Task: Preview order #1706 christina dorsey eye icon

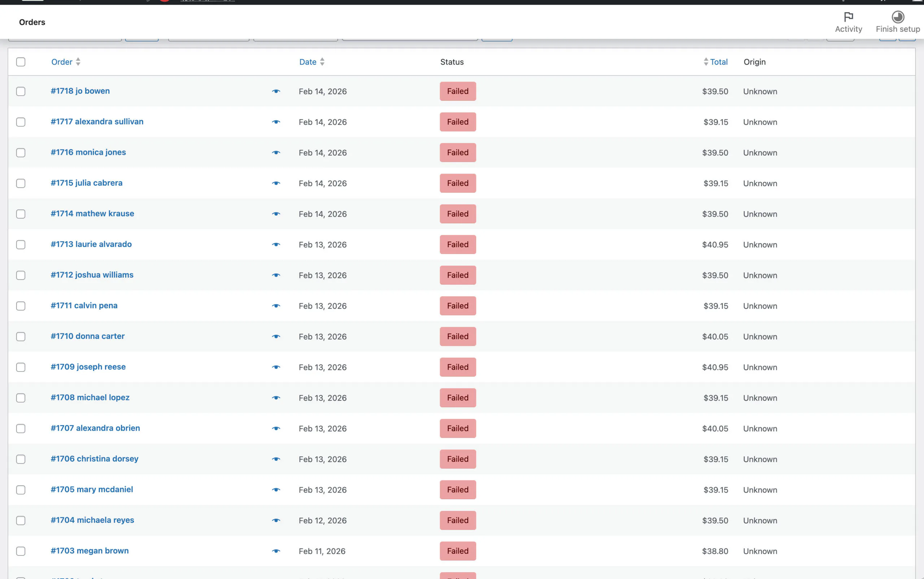Action: (276, 459)
